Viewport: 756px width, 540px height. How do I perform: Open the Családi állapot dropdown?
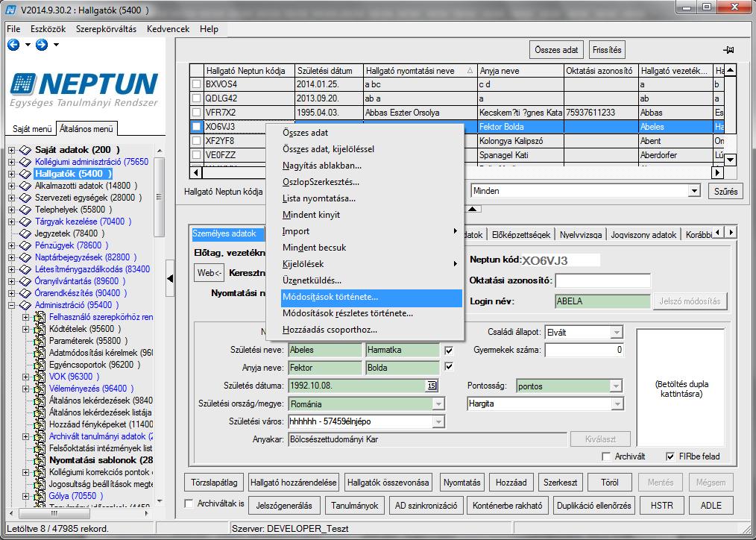coord(616,333)
